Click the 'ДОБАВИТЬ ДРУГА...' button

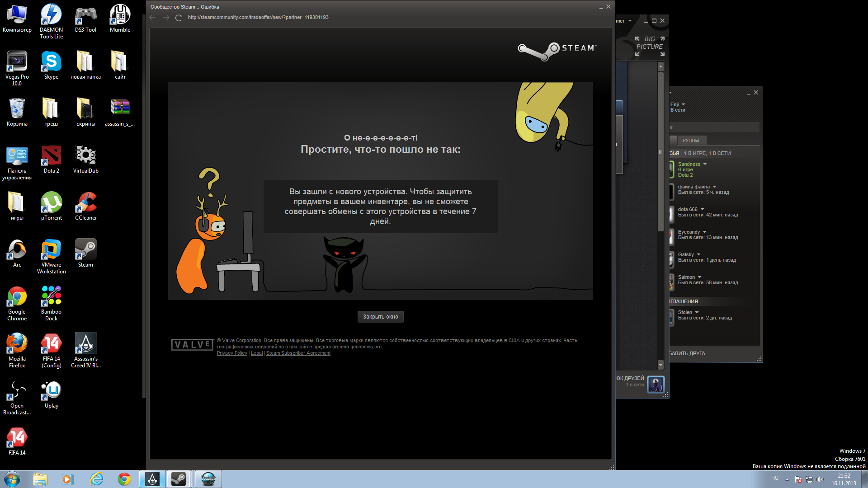[x=689, y=353]
